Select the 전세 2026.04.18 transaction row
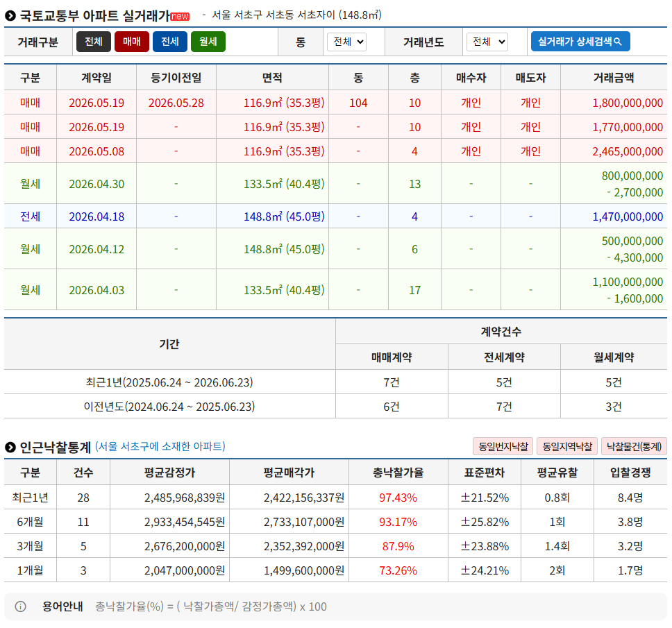This screenshot has height=628, width=672. (335, 217)
